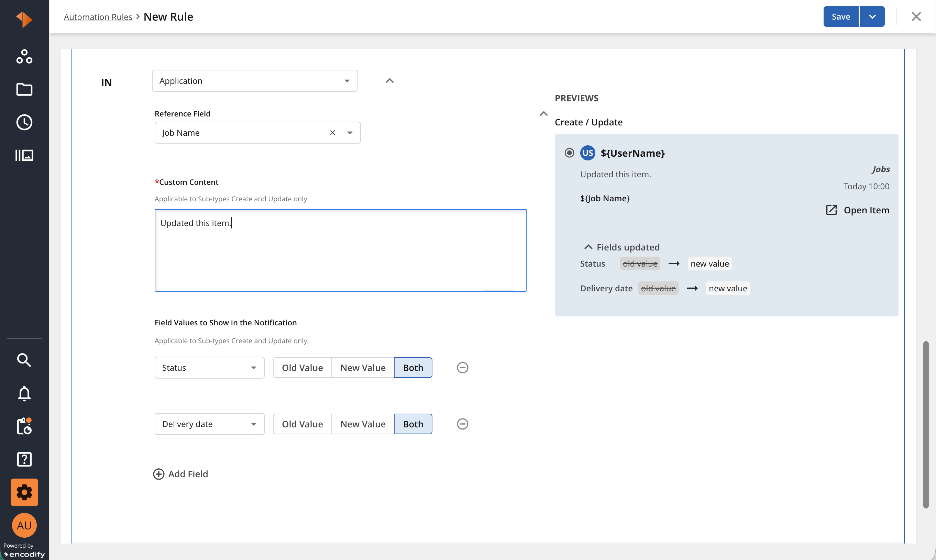The width and height of the screenshot is (936, 560).
Task: Click the Status old value chip
Action: [x=640, y=264]
